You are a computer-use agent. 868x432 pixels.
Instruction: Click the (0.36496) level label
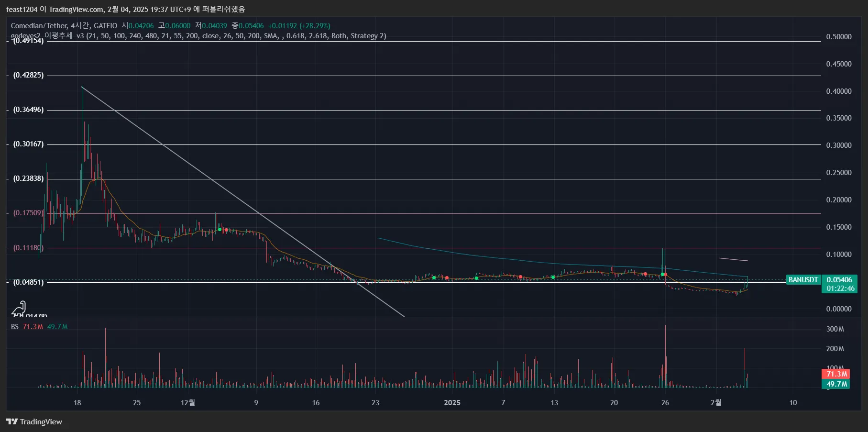(x=28, y=110)
